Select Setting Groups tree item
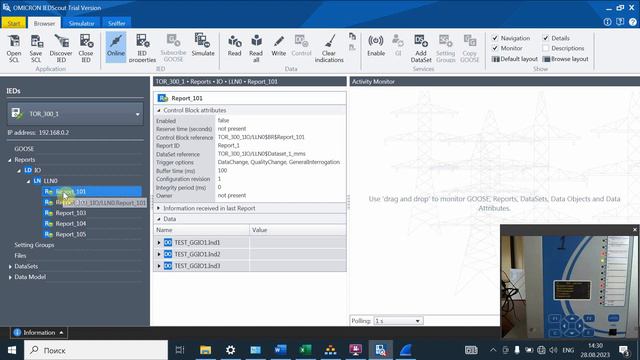640x360 pixels. point(34,245)
